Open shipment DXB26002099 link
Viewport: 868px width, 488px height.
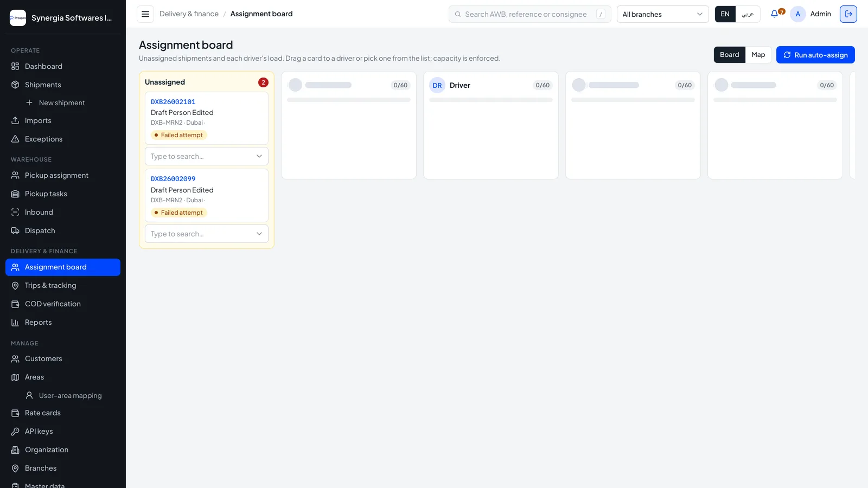173,179
